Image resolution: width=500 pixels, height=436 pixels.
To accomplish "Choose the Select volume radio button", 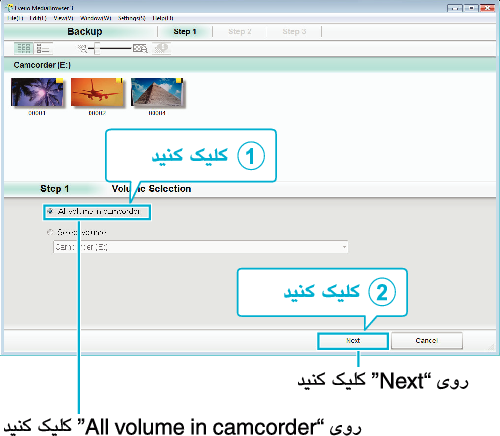I will click(x=50, y=232).
